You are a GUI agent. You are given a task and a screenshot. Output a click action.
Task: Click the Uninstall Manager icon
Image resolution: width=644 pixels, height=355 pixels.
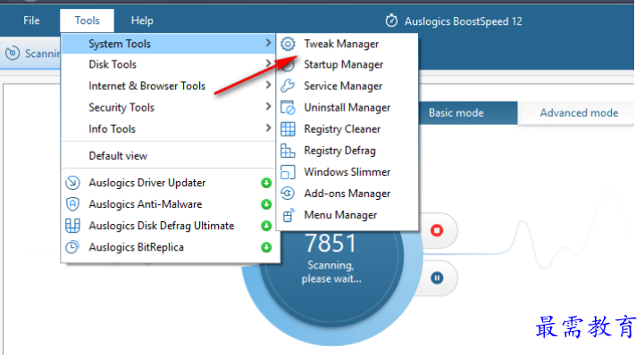288,107
